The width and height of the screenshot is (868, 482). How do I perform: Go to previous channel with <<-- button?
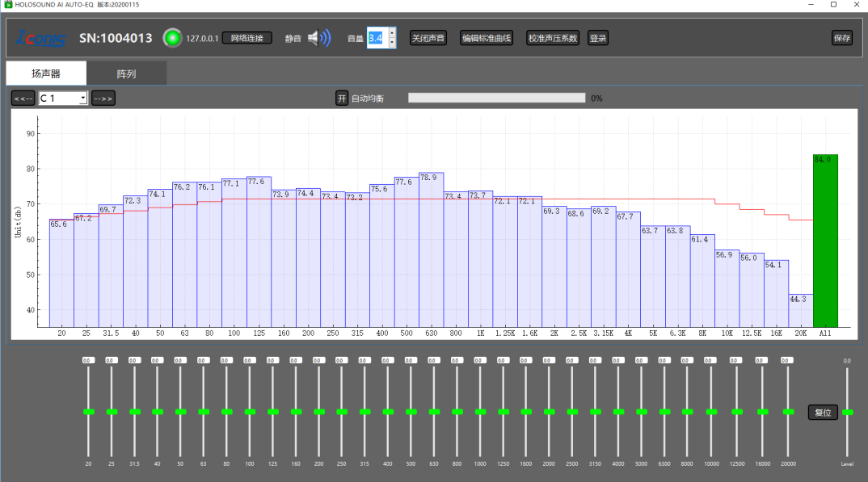(23, 98)
